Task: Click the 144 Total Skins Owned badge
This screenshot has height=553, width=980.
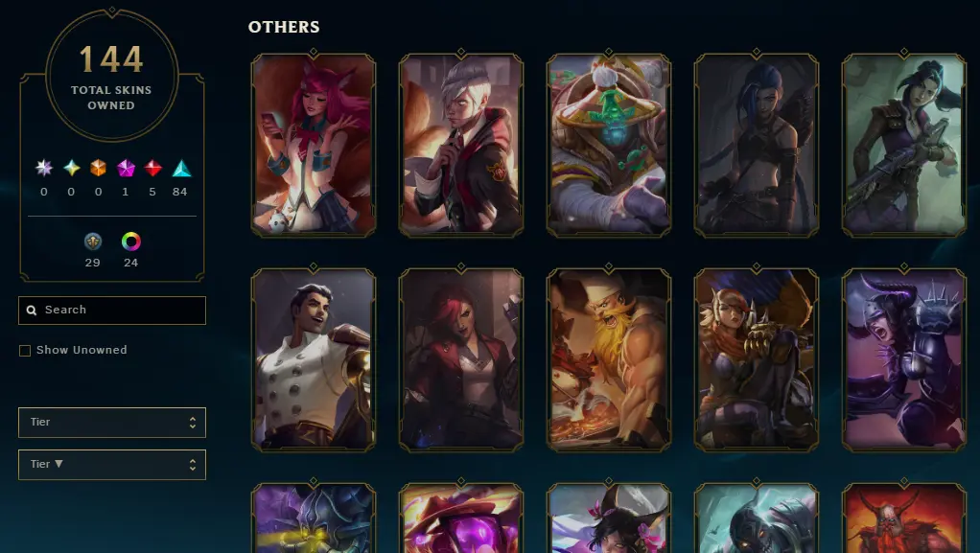Action: click(x=112, y=76)
